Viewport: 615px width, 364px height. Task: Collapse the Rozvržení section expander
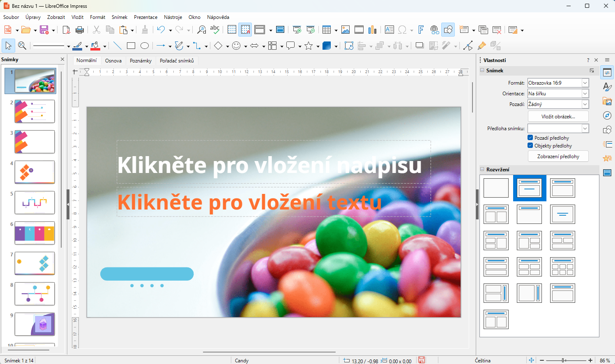pyautogui.click(x=482, y=169)
